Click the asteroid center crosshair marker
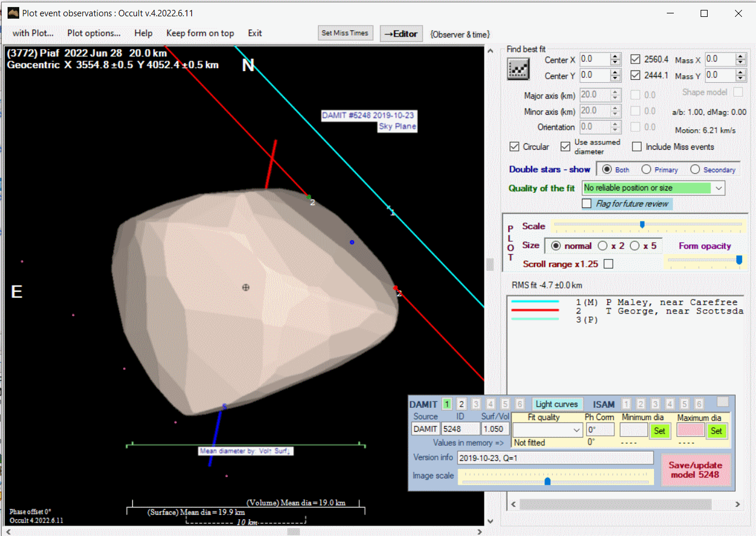 point(245,287)
